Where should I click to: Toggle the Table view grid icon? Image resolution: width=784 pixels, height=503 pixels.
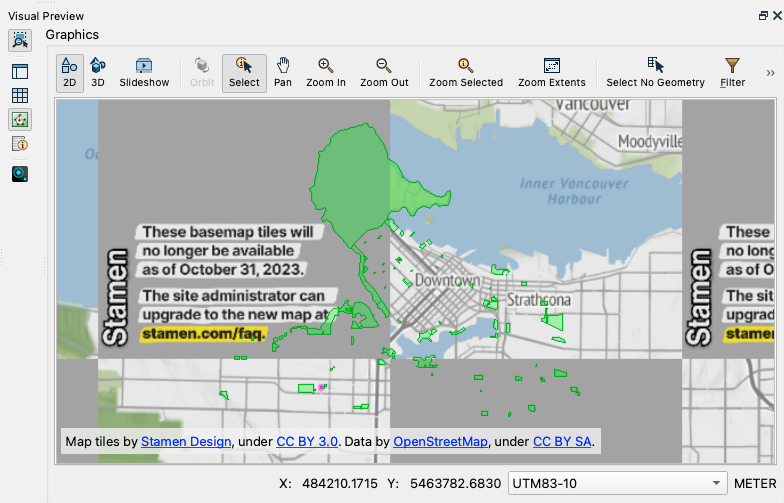coord(20,96)
